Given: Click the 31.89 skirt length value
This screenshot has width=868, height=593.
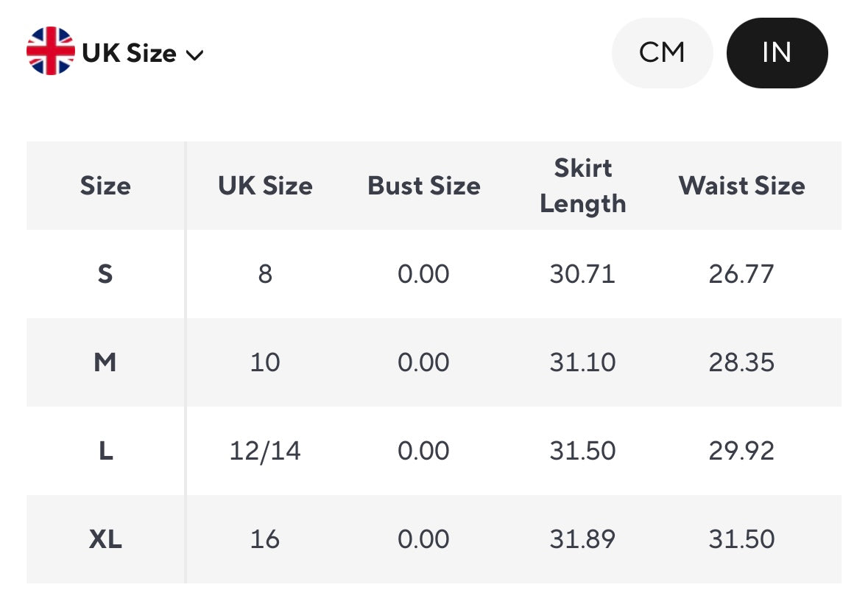Looking at the screenshot, I should (x=583, y=539).
